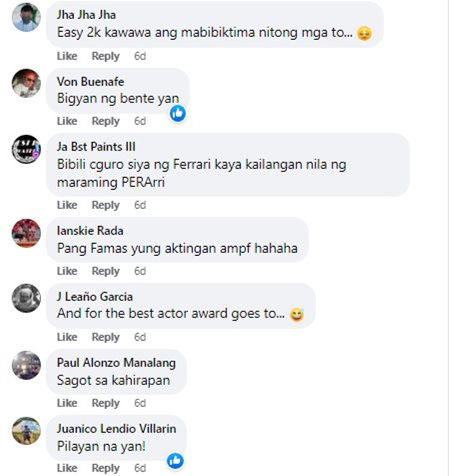
Task: Click the like reaction icon on Von Buenafe's comment
Action: click(178, 114)
